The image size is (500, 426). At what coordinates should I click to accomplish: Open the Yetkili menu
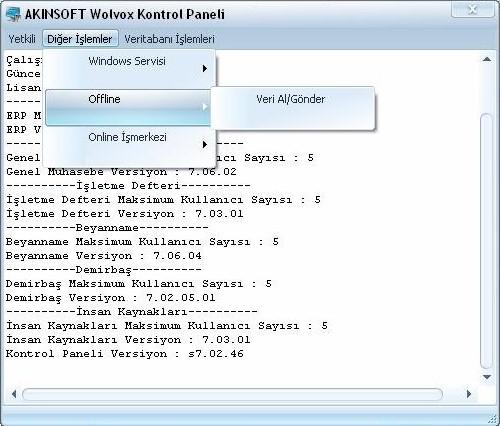[22, 39]
